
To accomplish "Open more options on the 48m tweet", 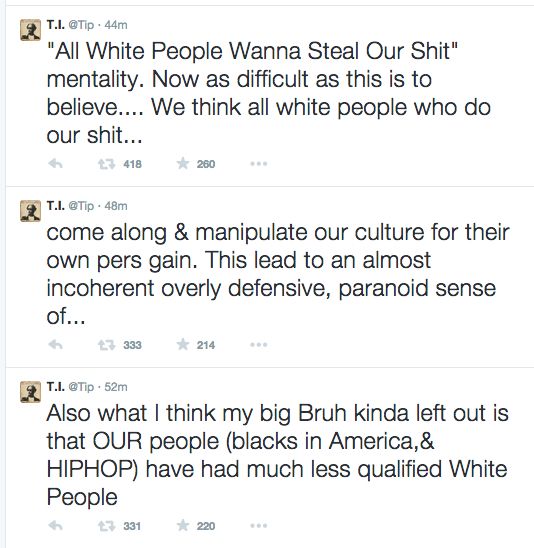I will click(x=259, y=345).
